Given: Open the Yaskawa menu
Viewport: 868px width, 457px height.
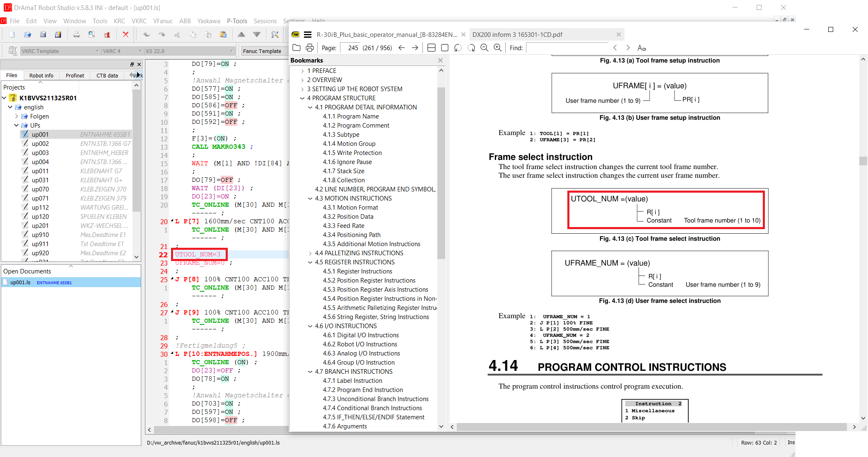Looking at the screenshot, I should pos(208,21).
